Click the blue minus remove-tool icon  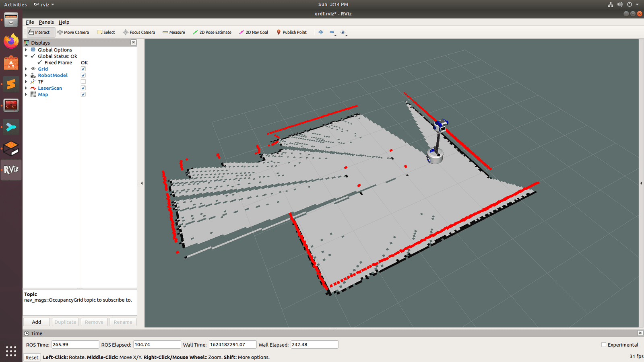coord(332,32)
